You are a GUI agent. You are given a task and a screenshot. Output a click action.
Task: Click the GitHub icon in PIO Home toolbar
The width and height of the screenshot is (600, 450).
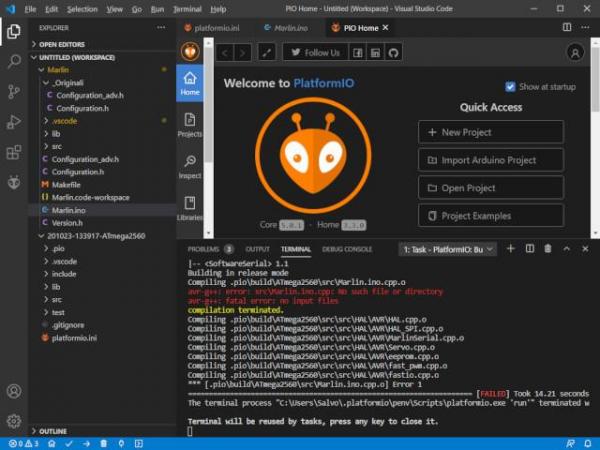point(394,52)
